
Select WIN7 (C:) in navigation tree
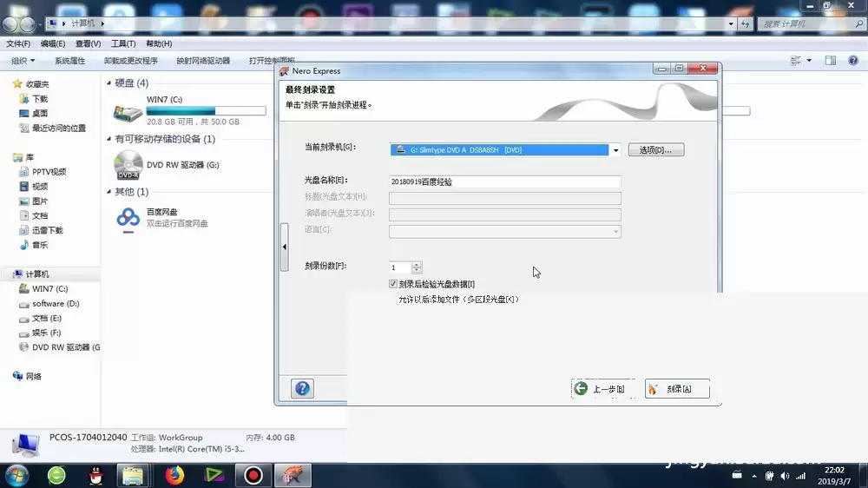click(49, 288)
